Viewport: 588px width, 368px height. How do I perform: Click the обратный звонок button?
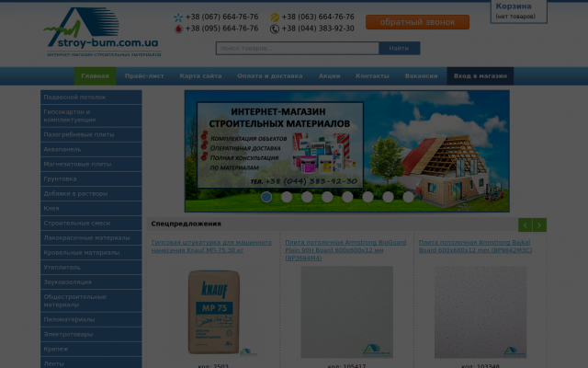click(417, 22)
